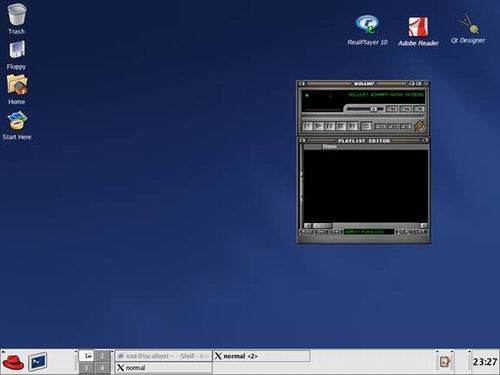
Task: Click Winamp's Play button
Action: pos(319,126)
